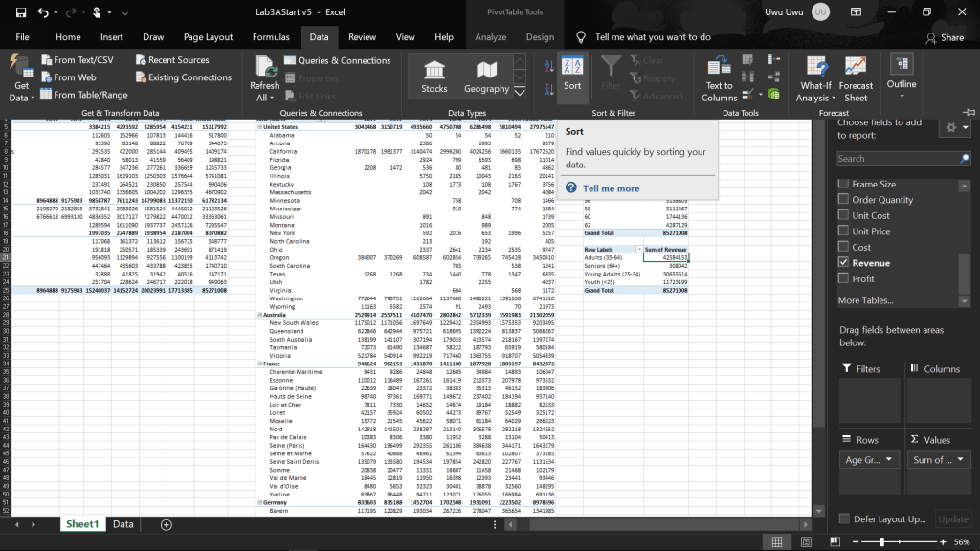980x551 pixels.
Task: Click the Tell me more link
Action: (x=611, y=188)
